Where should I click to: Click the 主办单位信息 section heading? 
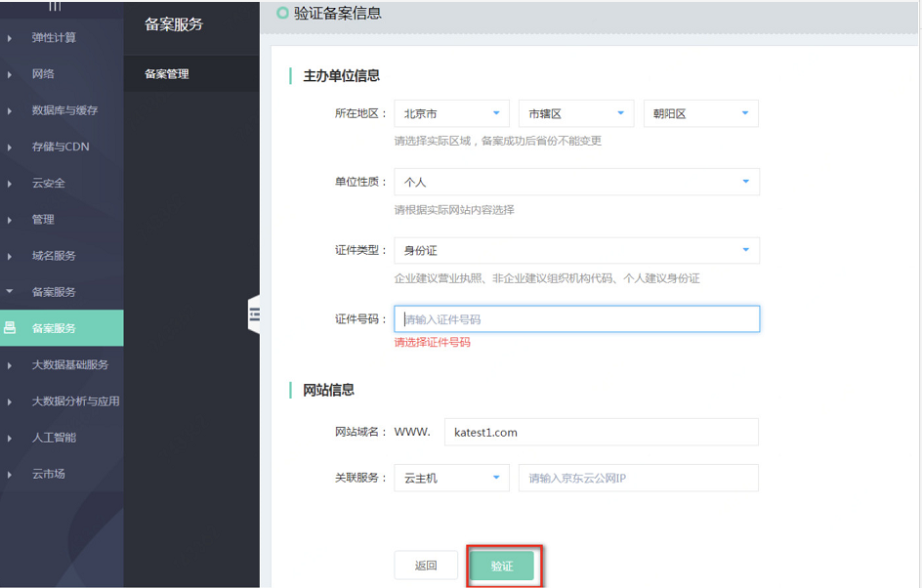click(x=341, y=76)
